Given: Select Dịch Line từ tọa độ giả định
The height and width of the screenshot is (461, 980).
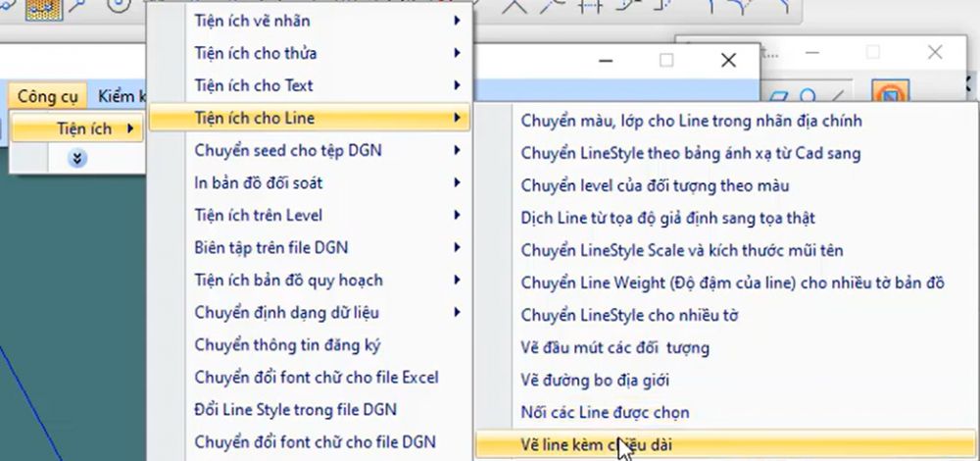Looking at the screenshot, I should [727, 219].
